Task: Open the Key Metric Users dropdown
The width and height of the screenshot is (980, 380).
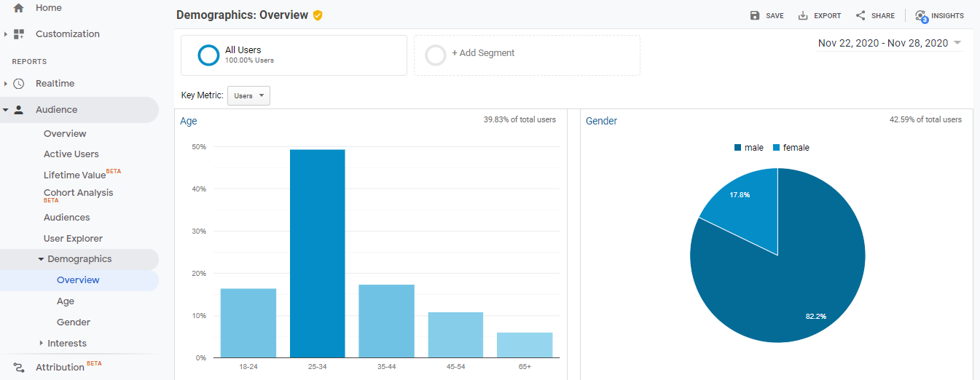Action: [x=248, y=95]
